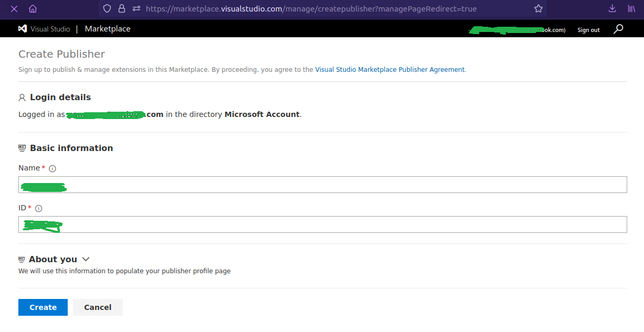View site security via the padlock icon
The height and width of the screenshot is (332, 644).
122,9
